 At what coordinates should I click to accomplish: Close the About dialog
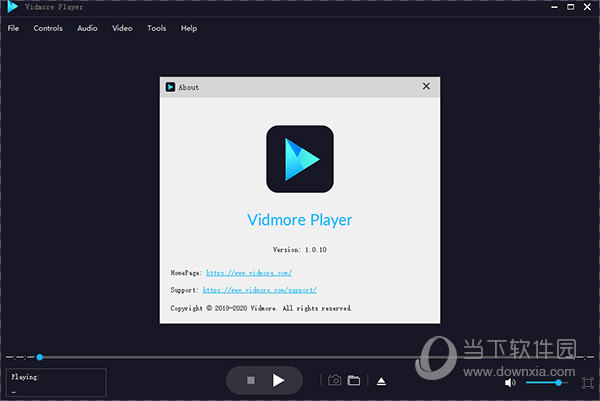click(426, 86)
